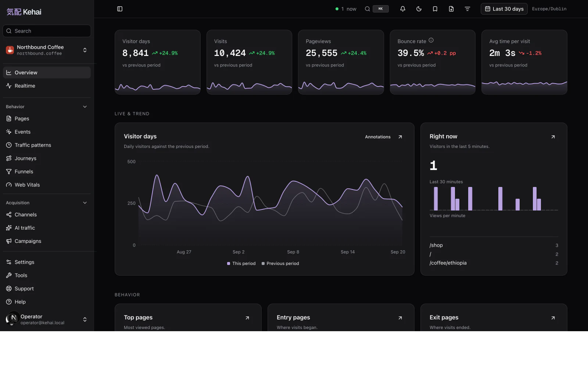Click the Support lifebuoy icon
Screen dimensions: 588x368
point(9,289)
